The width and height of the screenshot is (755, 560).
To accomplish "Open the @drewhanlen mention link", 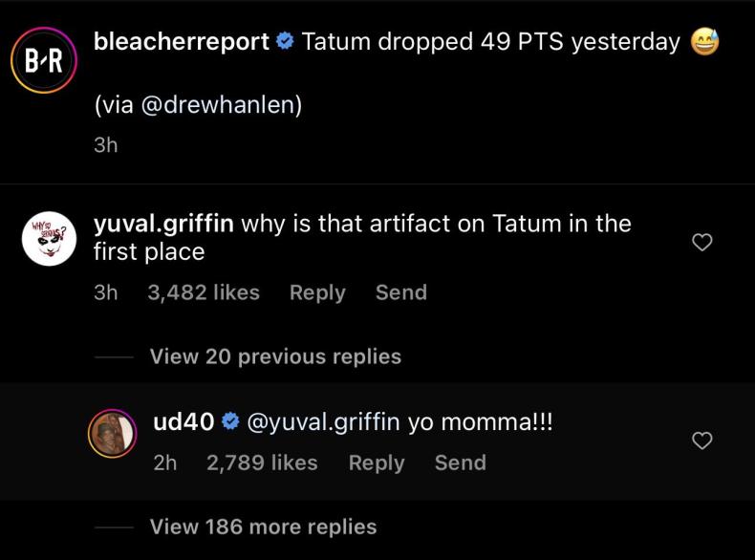I will pos(221,105).
